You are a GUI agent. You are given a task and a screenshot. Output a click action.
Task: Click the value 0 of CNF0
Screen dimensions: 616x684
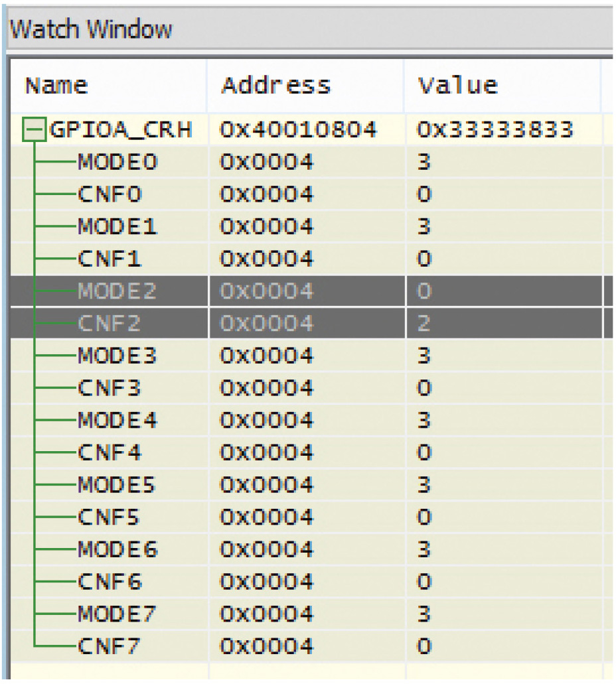pos(424,194)
